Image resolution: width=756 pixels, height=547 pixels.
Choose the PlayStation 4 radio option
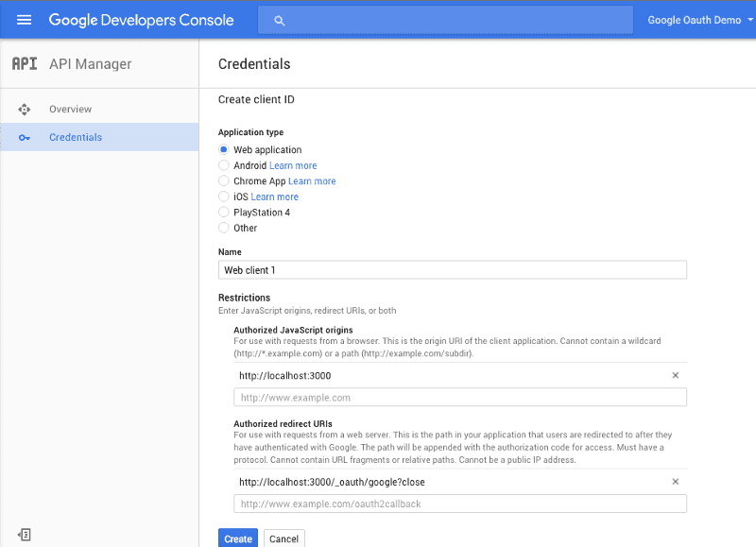223,212
